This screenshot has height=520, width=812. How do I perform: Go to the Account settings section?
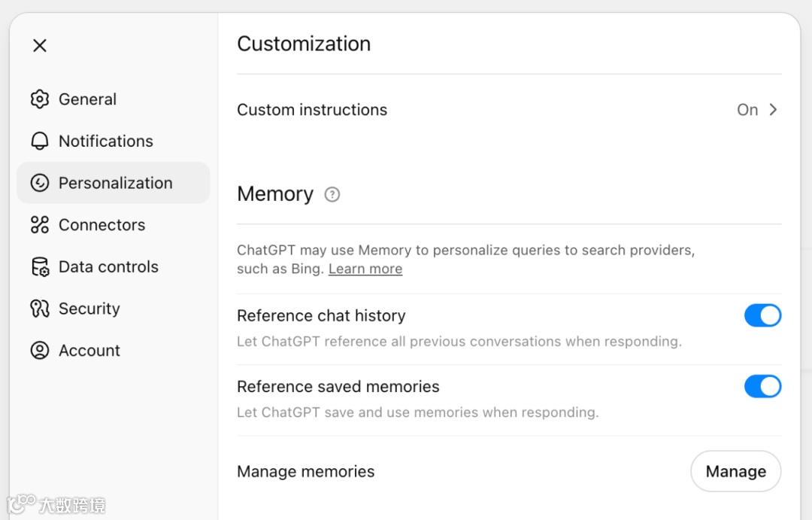pyautogui.click(x=89, y=350)
